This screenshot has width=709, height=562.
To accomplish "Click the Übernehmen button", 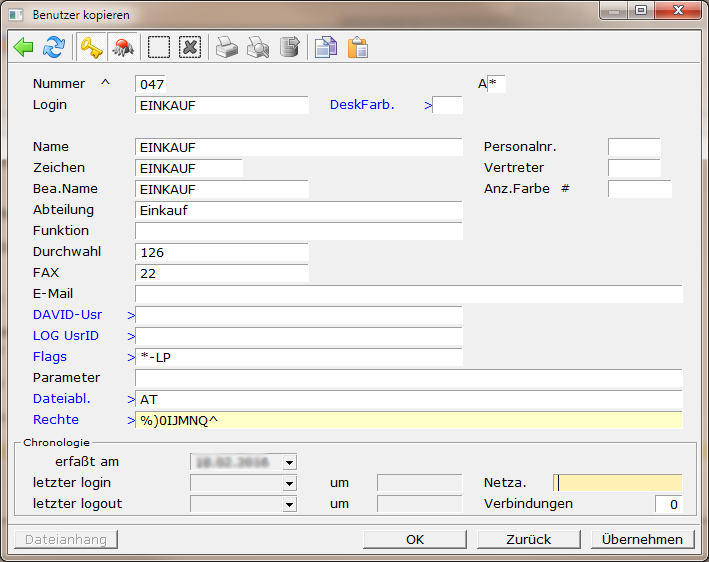I will pos(642,539).
